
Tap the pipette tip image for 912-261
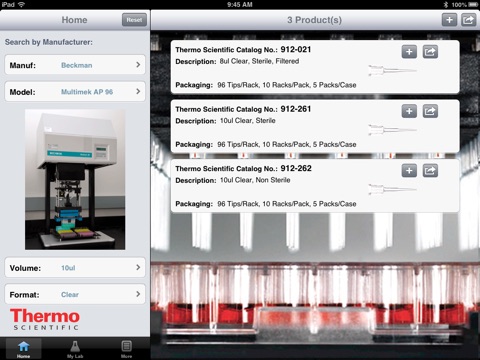click(x=392, y=130)
